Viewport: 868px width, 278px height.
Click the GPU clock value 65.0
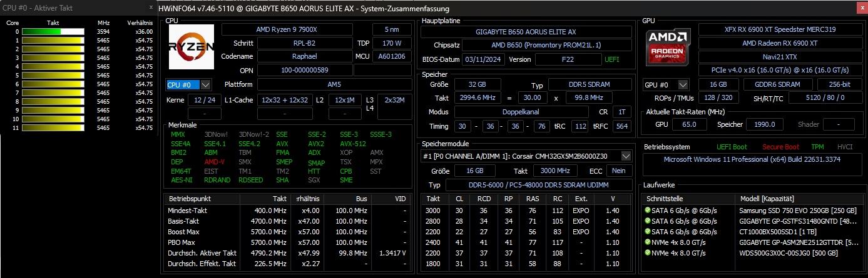click(x=689, y=125)
